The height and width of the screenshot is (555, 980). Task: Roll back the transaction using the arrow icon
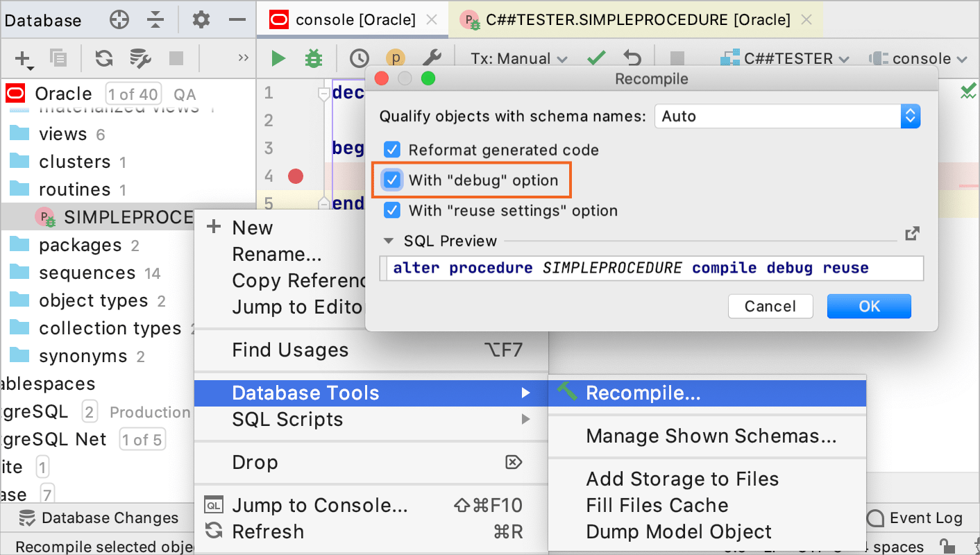pos(630,58)
